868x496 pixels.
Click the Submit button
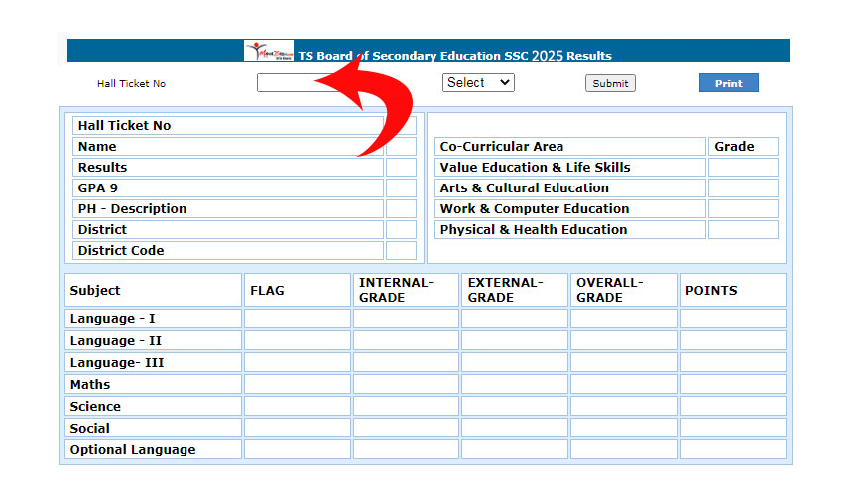pyautogui.click(x=610, y=83)
